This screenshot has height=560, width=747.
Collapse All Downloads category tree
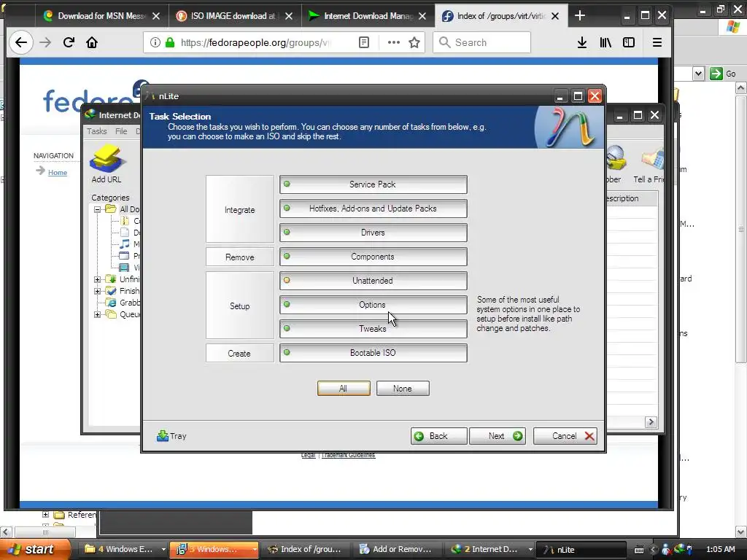coord(97,209)
